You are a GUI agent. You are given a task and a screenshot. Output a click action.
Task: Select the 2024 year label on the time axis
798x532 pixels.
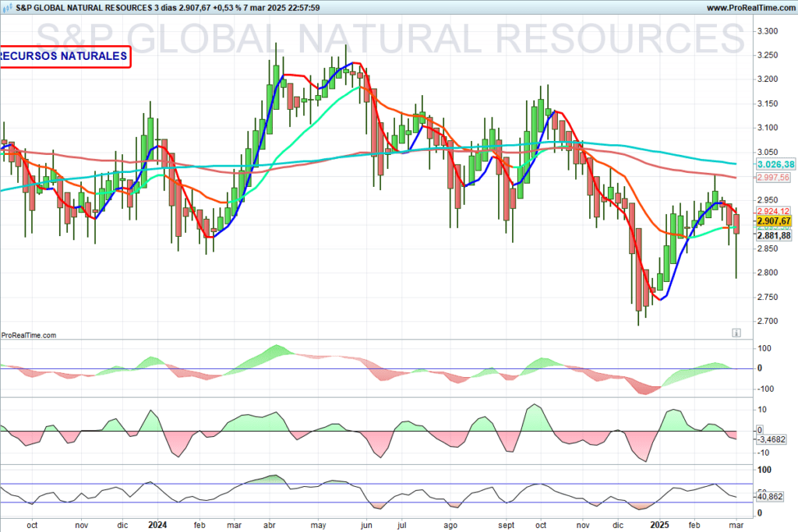click(x=157, y=525)
